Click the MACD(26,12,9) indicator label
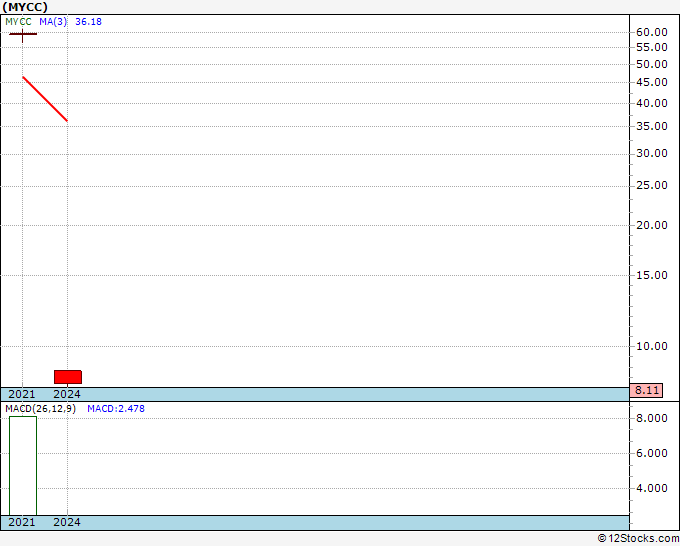This screenshot has width=680, height=546. pos(40,409)
